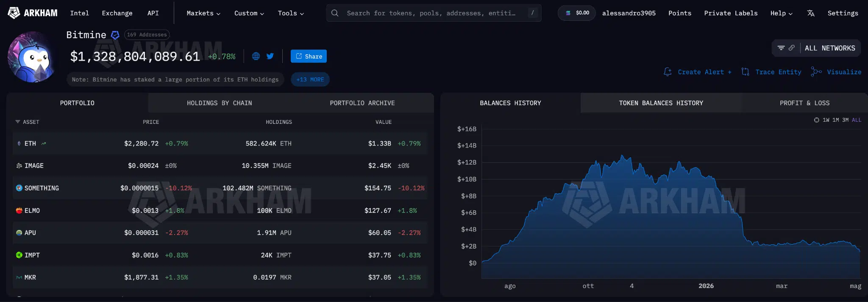
Task: Click the APU token icon
Action: point(19,233)
